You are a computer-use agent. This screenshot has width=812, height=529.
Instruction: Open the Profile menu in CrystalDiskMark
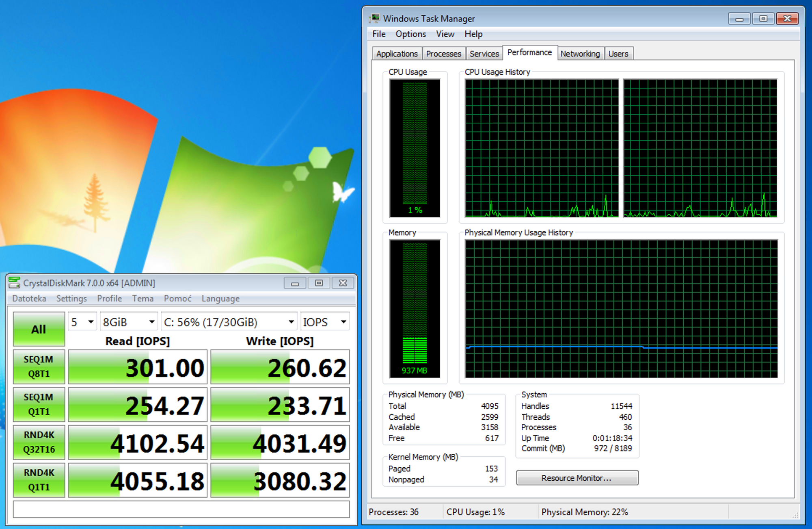109,298
